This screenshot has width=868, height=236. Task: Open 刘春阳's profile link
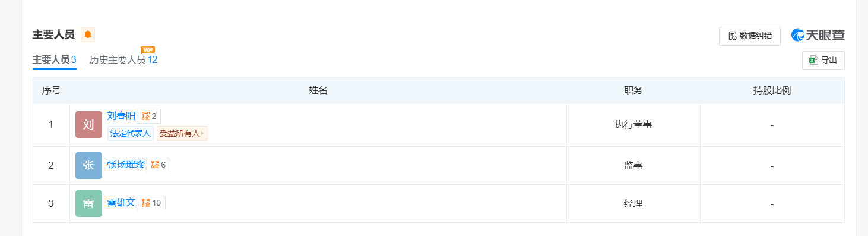click(121, 116)
